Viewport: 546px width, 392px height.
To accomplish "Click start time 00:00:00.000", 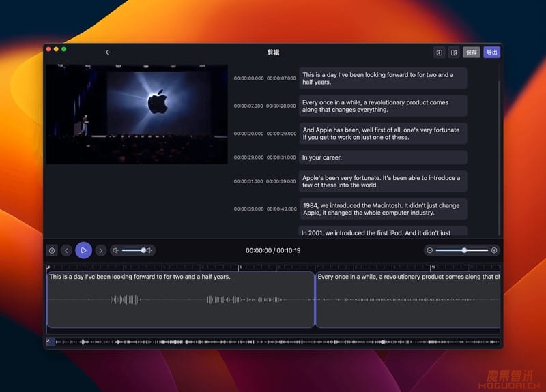I will pos(248,78).
